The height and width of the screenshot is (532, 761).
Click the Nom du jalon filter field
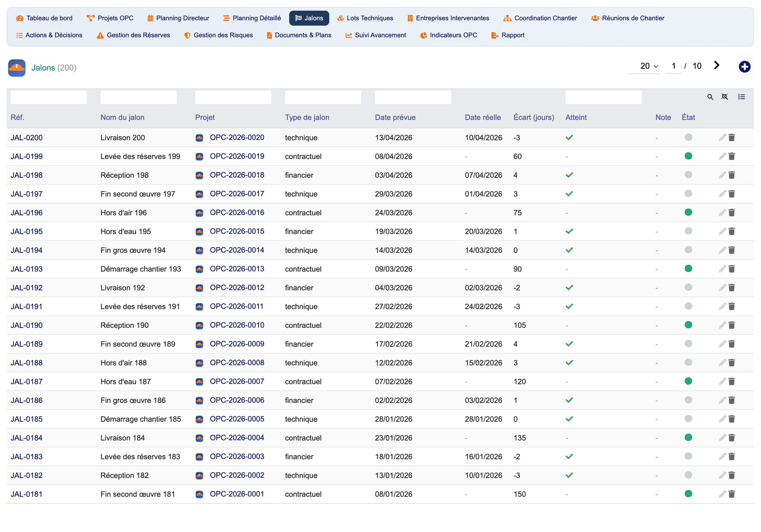(x=138, y=97)
